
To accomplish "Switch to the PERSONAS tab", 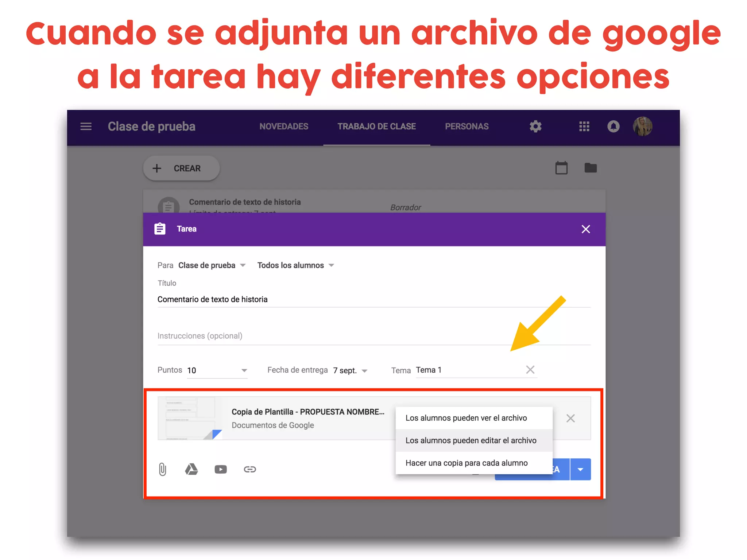I will click(x=467, y=127).
